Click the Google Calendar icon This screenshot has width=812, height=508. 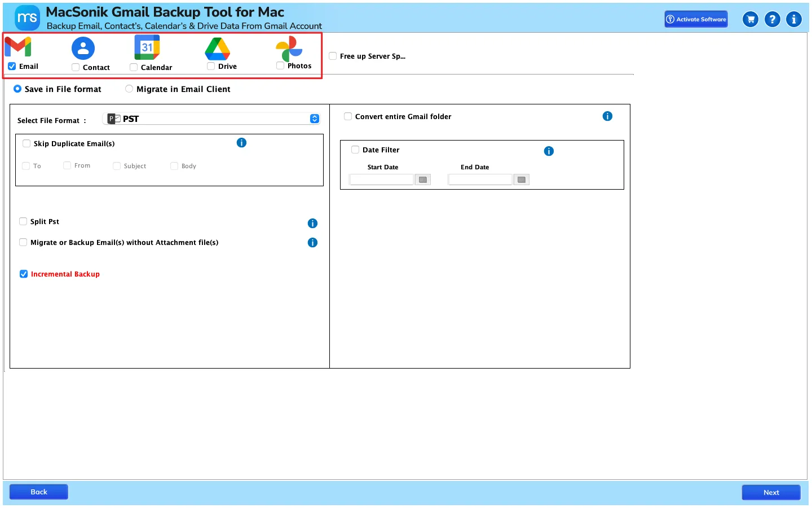(x=147, y=47)
